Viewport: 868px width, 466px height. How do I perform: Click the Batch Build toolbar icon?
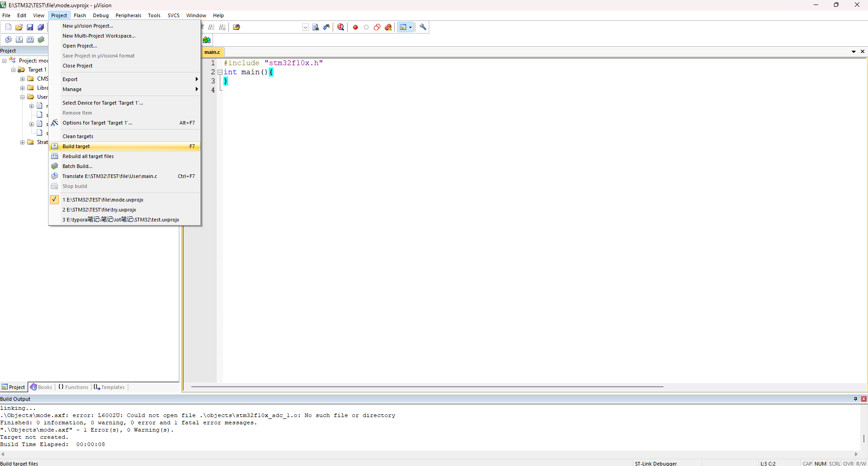[x=41, y=40]
